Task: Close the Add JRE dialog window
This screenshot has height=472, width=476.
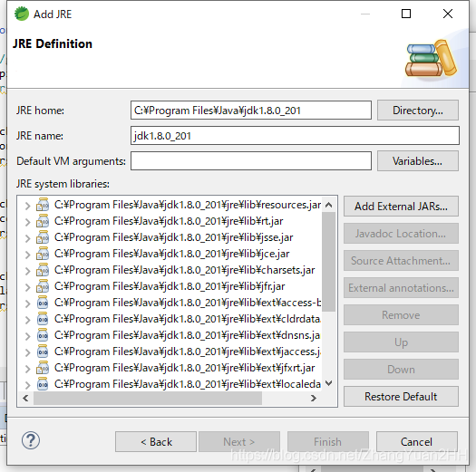Action: click(x=448, y=14)
